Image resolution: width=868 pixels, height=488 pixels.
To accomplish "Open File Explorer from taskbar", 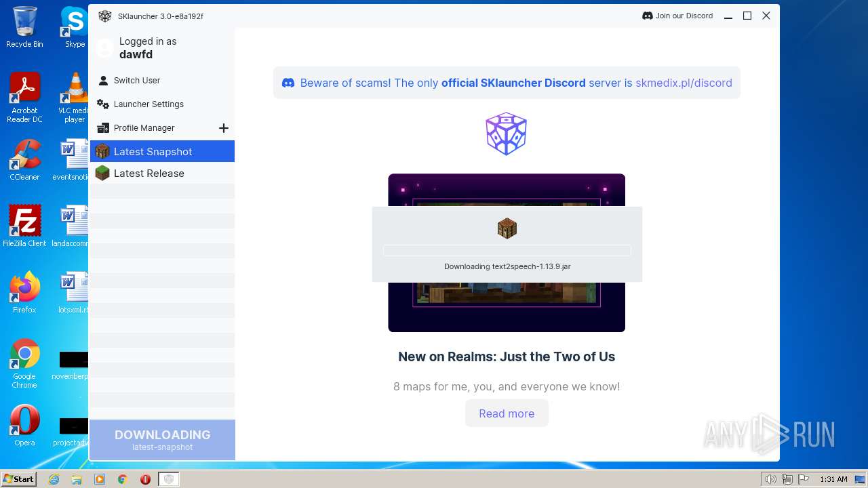I will click(77, 479).
